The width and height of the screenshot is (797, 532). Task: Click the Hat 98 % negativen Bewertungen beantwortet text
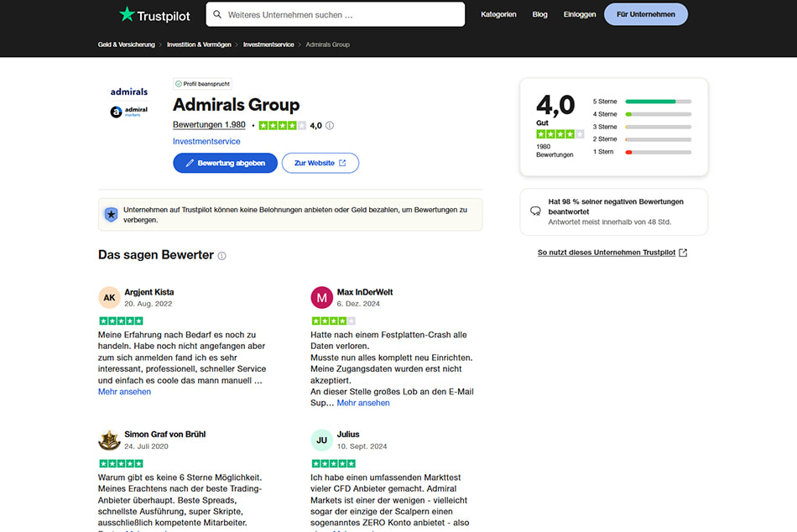[x=616, y=206]
